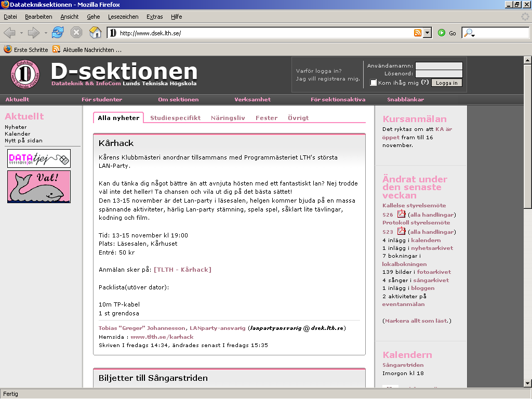This screenshot has height=399, width=532.
Task: Expand the address bar URL dropdown
Action: 428,33
